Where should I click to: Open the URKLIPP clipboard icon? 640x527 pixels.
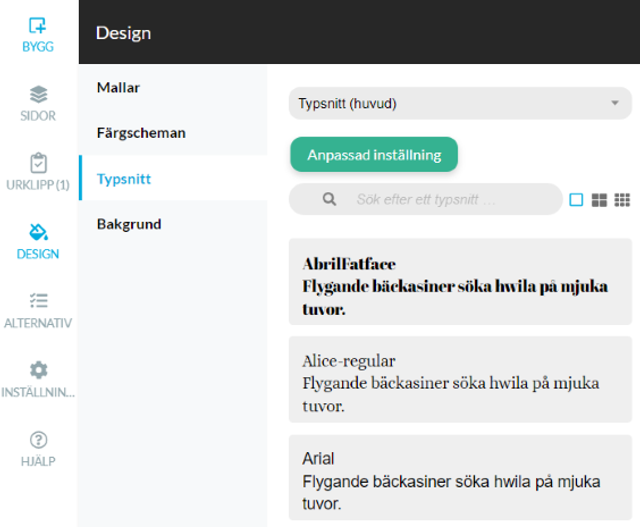[x=38, y=163]
